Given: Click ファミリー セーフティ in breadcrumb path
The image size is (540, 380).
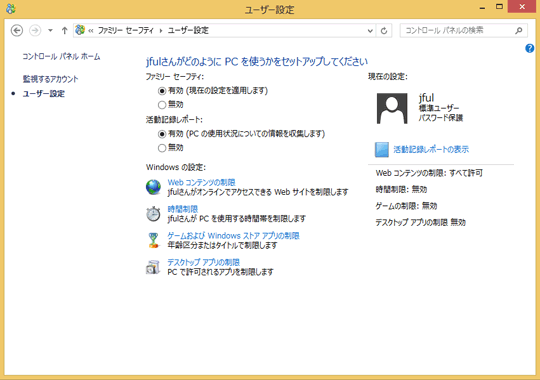Looking at the screenshot, I should (126, 31).
